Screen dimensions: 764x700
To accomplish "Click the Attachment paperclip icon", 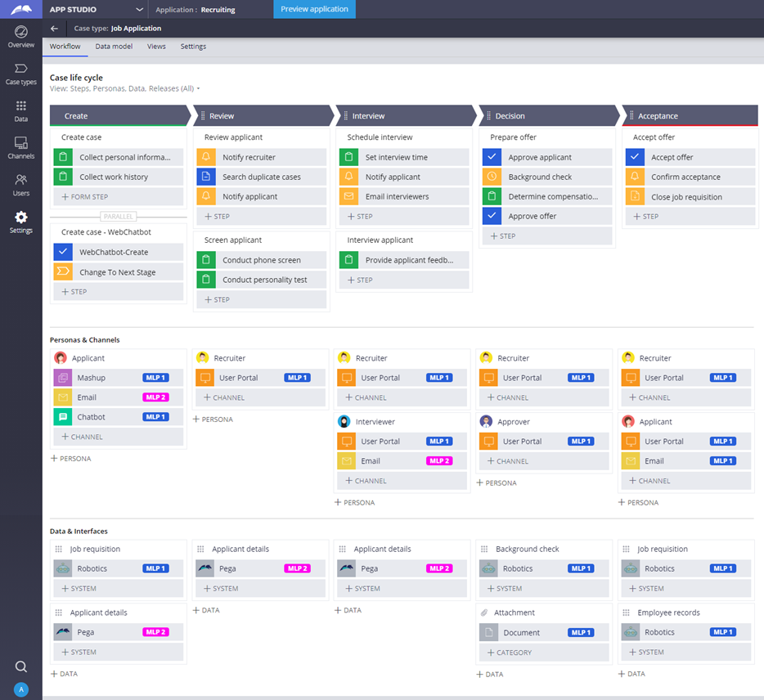I will point(483,612).
